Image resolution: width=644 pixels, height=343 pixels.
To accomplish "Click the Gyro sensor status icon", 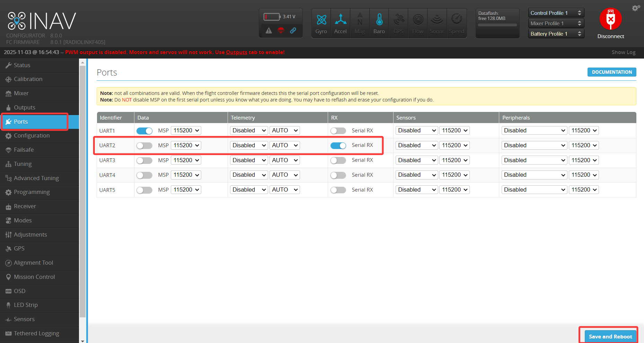I will coord(321,20).
